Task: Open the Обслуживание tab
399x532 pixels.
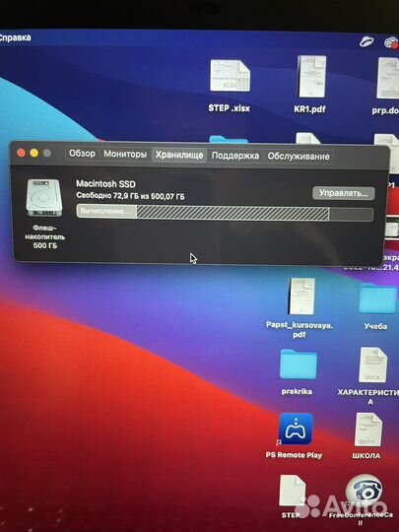Action: (299, 157)
